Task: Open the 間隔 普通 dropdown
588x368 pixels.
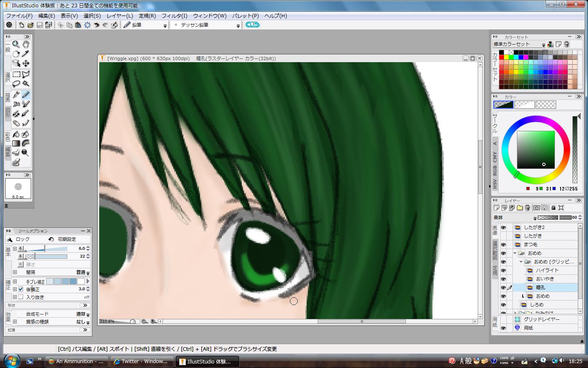Action: coord(83,272)
